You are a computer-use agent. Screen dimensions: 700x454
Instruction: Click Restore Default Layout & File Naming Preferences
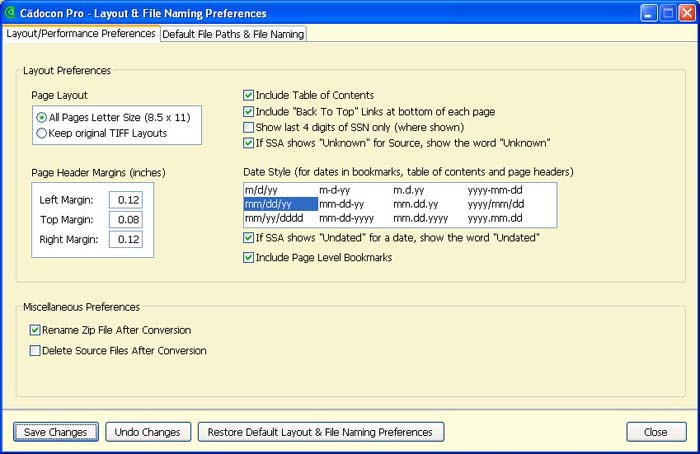320,432
